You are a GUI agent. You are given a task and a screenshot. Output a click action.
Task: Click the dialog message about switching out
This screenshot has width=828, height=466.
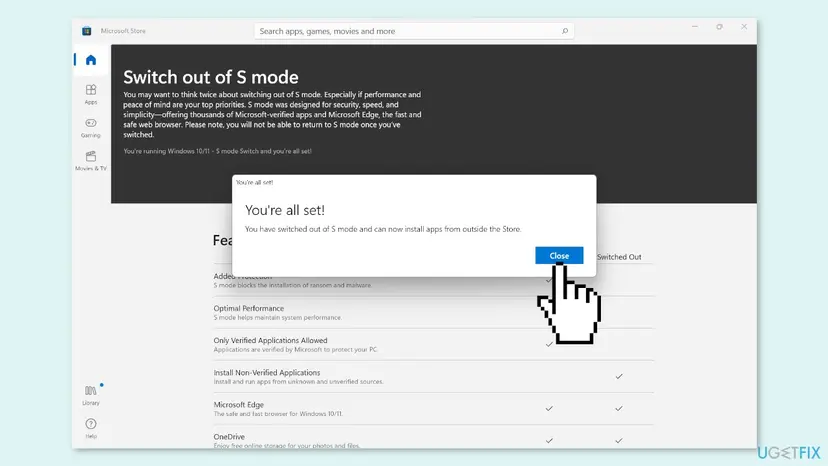pyautogui.click(x=383, y=229)
